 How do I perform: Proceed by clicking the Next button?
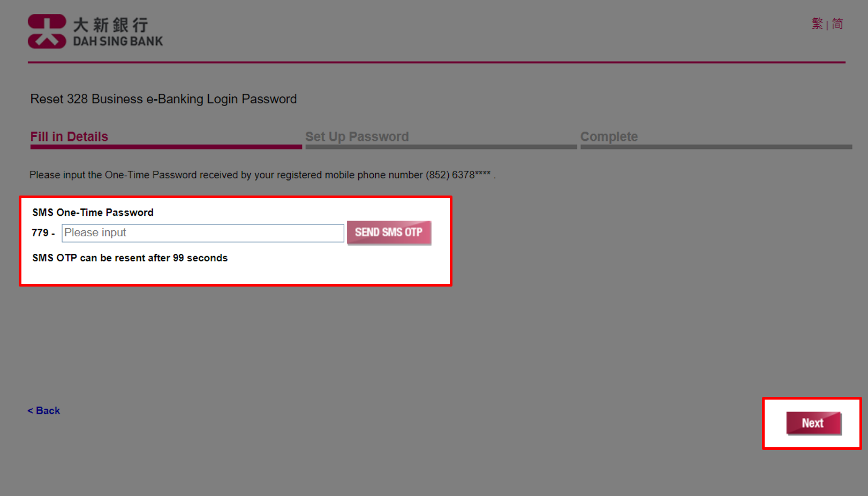pyautogui.click(x=813, y=423)
